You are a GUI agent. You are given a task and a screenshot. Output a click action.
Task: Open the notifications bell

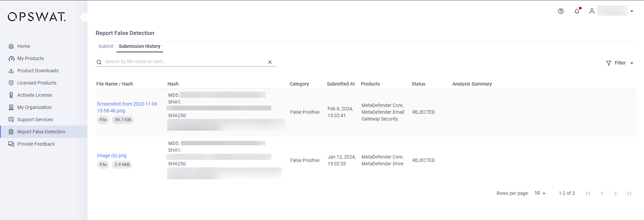click(577, 11)
